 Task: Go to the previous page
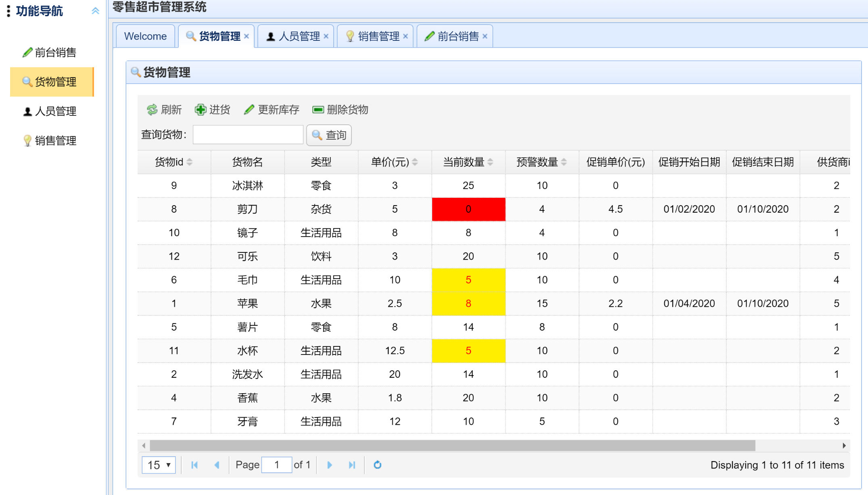point(217,465)
